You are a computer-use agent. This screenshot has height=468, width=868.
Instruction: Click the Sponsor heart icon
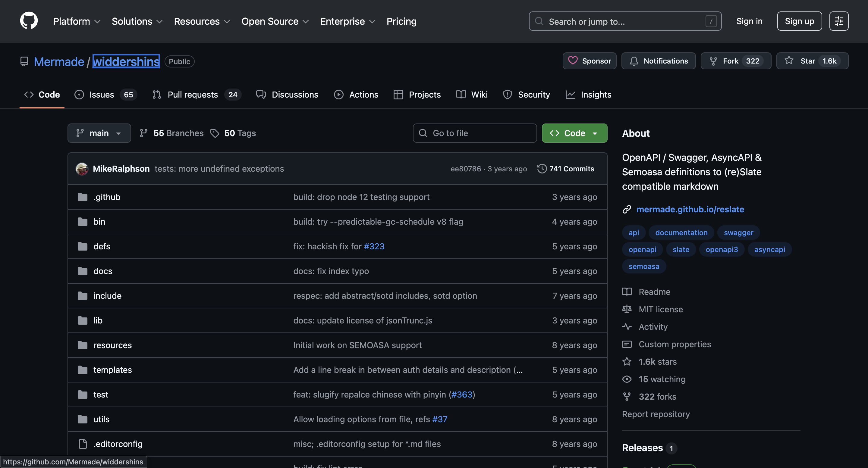[573, 61]
